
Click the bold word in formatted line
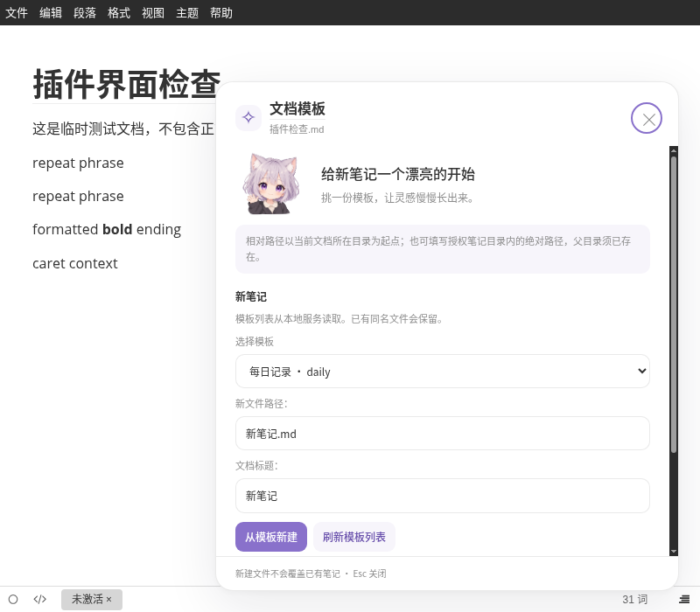(117, 229)
